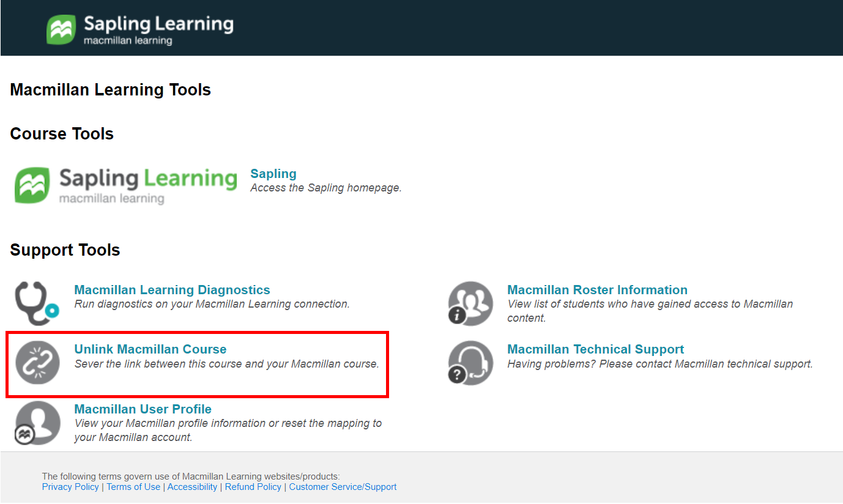Open Customer Service/Support
Viewport: 843px width, 504px height.
[x=343, y=486]
